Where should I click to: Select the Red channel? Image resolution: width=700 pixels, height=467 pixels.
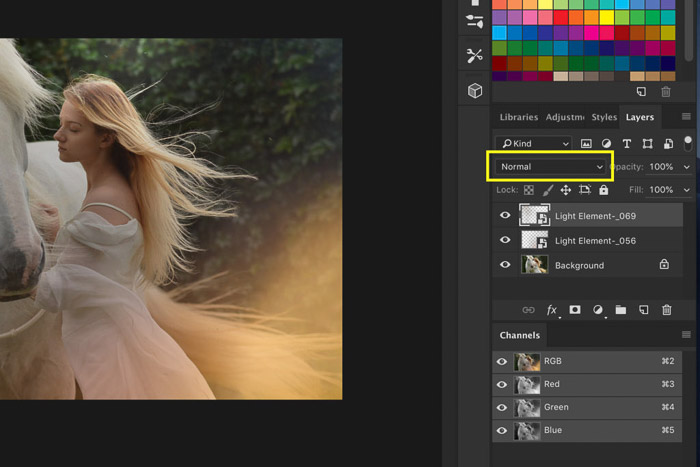pyautogui.click(x=587, y=384)
